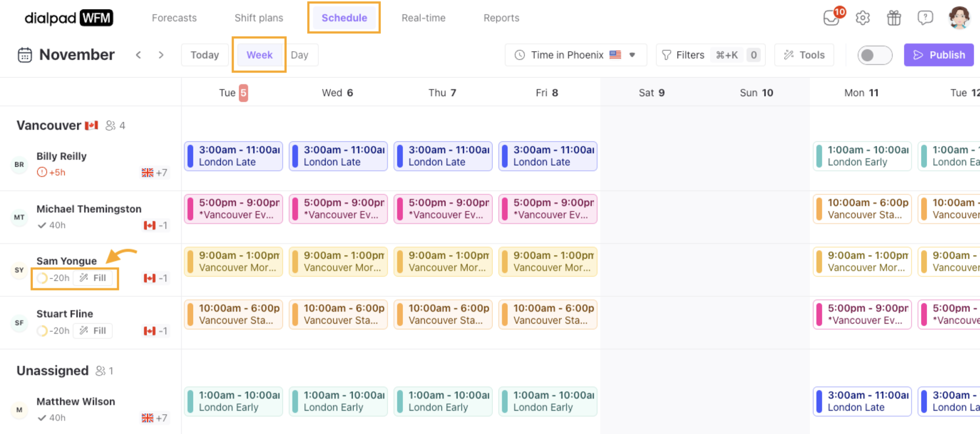Select Sam Yongue's 9:00am shift on Tue 5
Screen dimensions: 980x434
click(233, 261)
